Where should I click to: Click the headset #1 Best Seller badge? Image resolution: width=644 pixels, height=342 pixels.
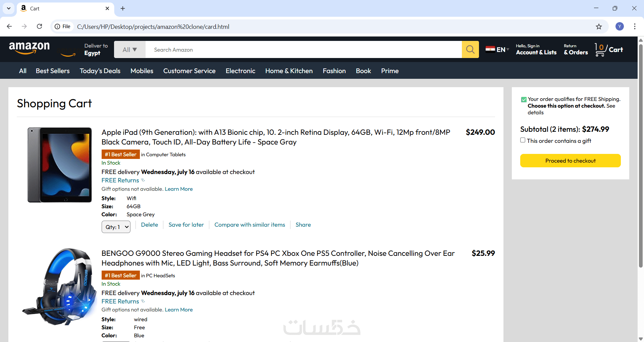click(121, 275)
